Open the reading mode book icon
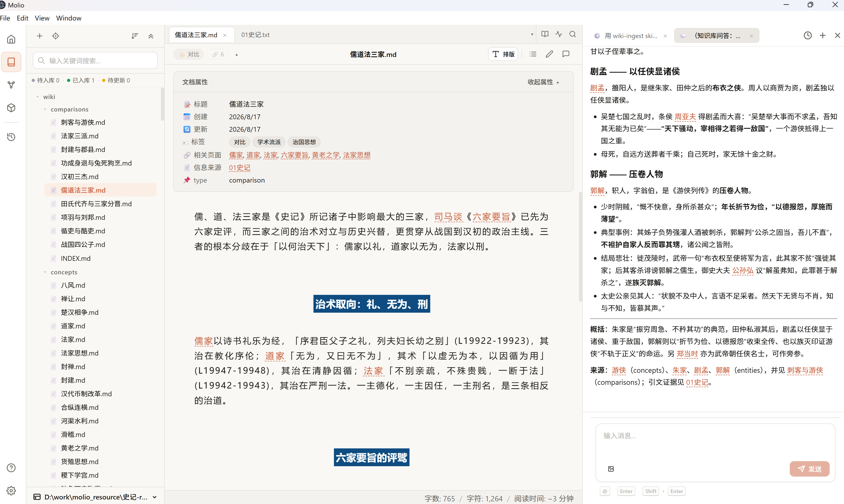The width and height of the screenshot is (844, 504). (x=545, y=34)
